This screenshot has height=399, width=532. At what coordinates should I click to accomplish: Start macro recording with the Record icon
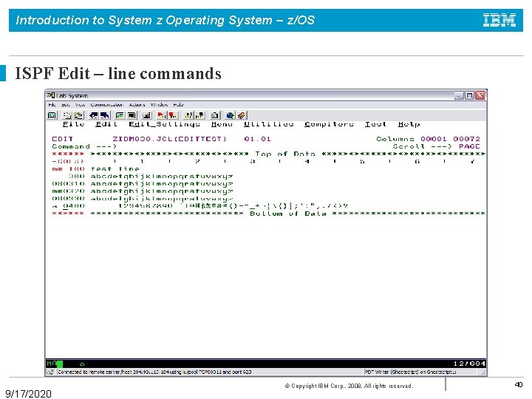click(x=162, y=115)
